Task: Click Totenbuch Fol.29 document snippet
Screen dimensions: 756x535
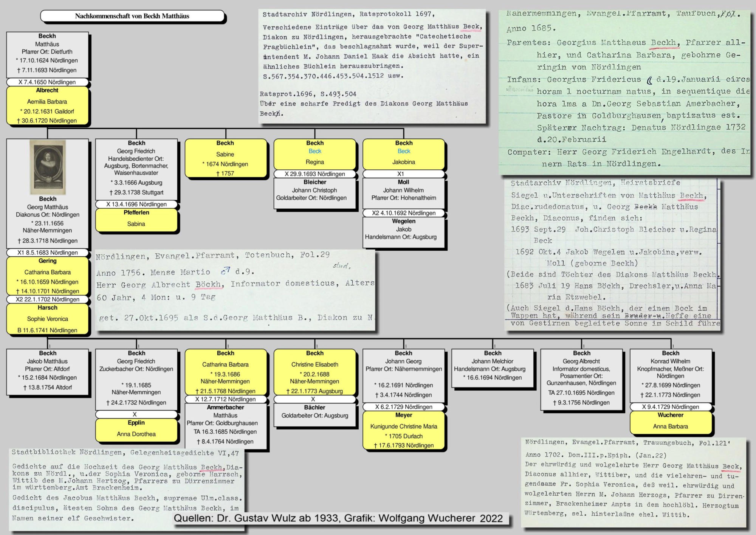Action: tap(235, 290)
